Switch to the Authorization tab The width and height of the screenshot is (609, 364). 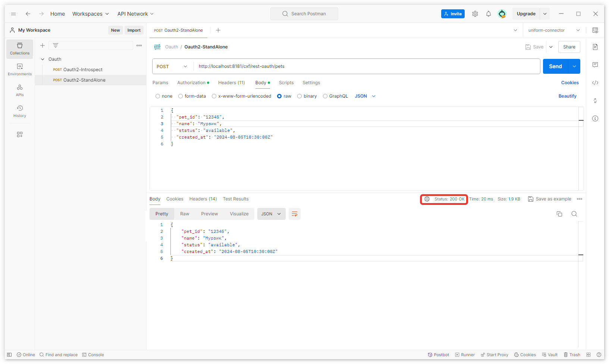pos(191,83)
